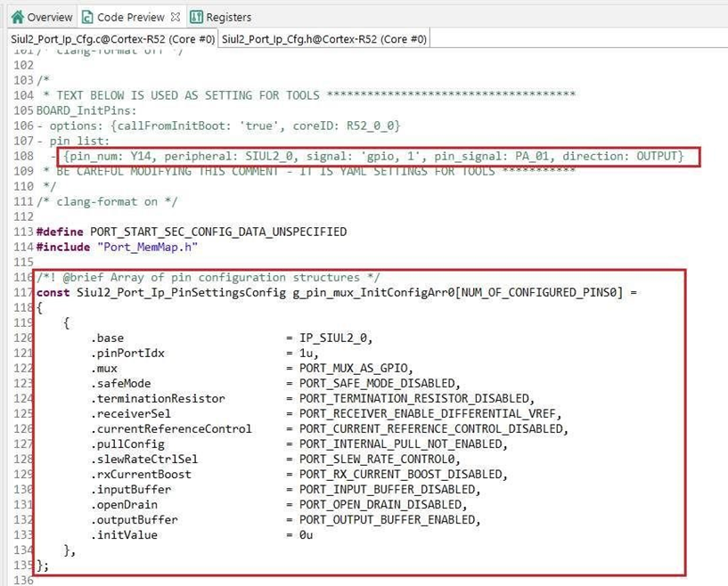Click the PORT_MUX_AS_GPIO value
728x586 pixels.
click(356, 369)
